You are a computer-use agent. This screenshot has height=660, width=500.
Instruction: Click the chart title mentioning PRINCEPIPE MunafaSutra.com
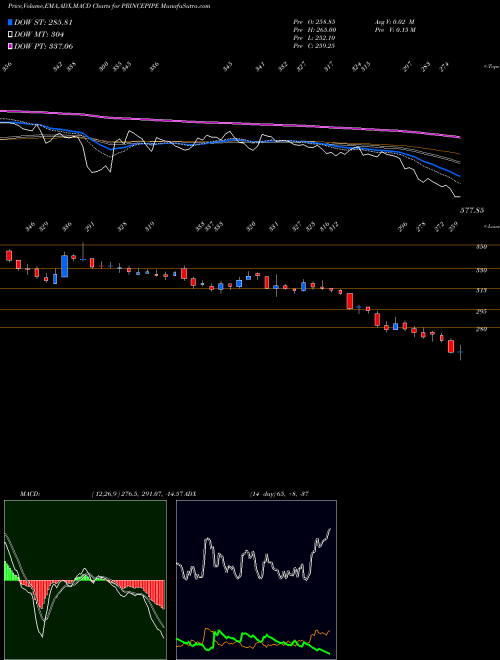[109, 6]
